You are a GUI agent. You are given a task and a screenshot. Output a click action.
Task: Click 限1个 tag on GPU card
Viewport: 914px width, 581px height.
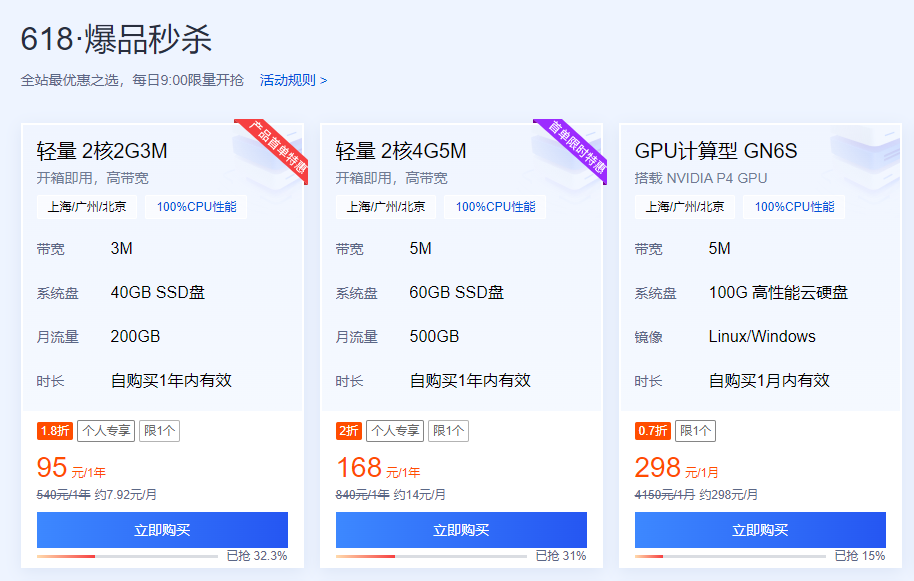point(696,431)
